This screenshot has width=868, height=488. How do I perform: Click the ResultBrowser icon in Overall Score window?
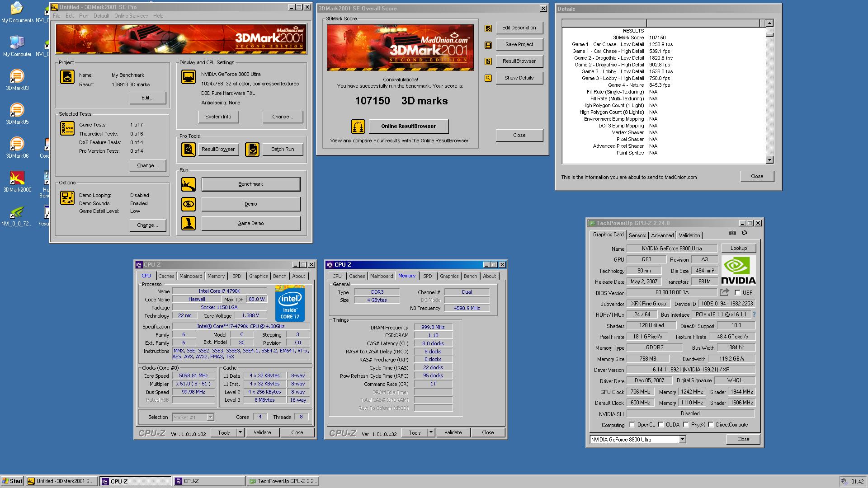pos(488,61)
